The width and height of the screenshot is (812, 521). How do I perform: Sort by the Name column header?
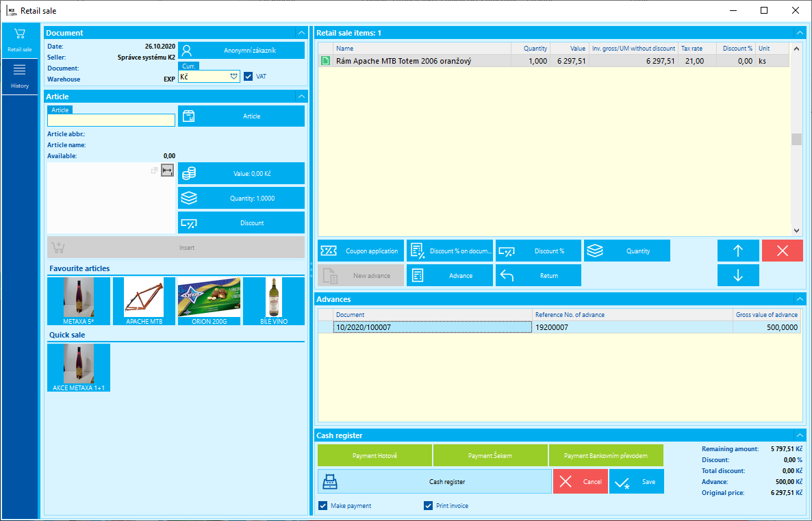(422, 48)
